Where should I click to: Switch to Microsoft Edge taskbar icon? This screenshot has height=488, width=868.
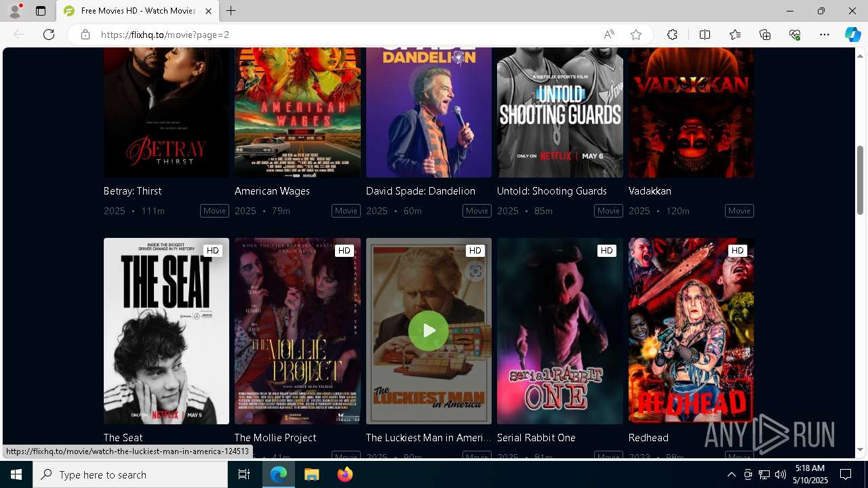click(x=279, y=474)
